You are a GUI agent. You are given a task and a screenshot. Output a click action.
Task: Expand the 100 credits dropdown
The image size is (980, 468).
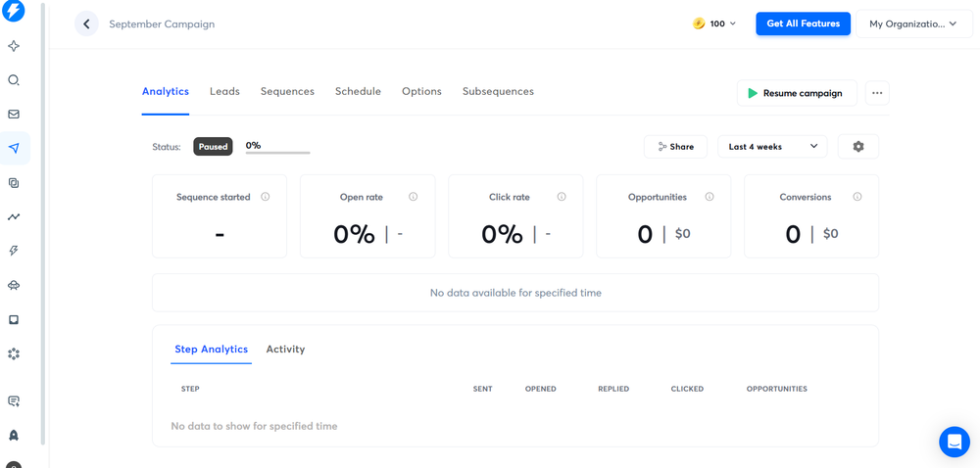point(714,23)
